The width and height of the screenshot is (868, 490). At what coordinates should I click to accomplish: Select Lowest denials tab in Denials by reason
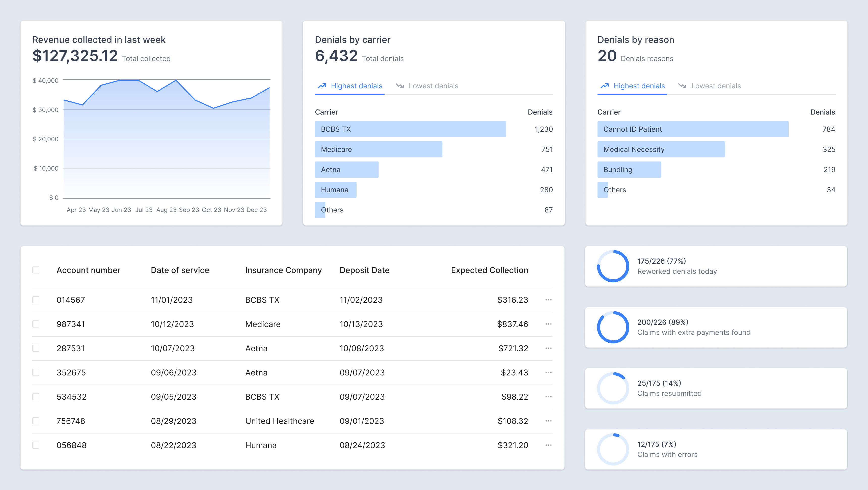pyautogui.click(x=709, y=86)
